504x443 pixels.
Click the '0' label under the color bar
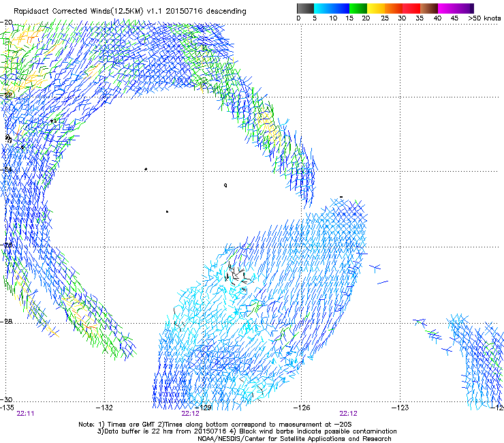click(x=298, y=18)
